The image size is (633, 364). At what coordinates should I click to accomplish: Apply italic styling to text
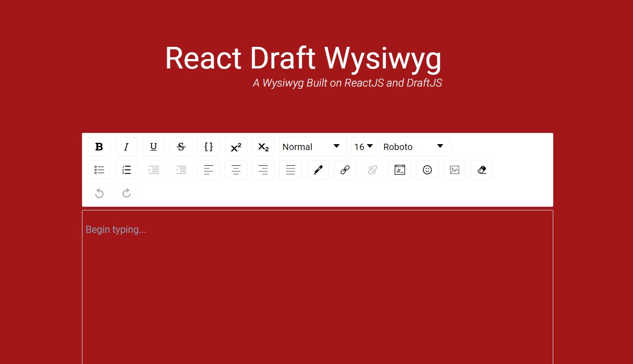[126, 146]
